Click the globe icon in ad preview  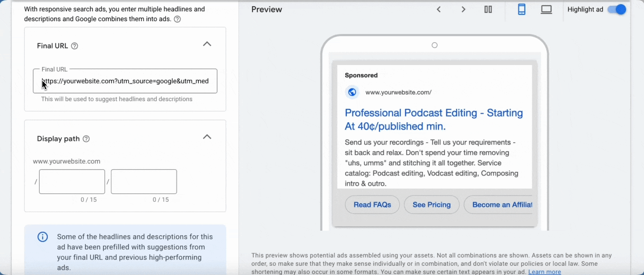pyautogui.click(x=352, y=92)
